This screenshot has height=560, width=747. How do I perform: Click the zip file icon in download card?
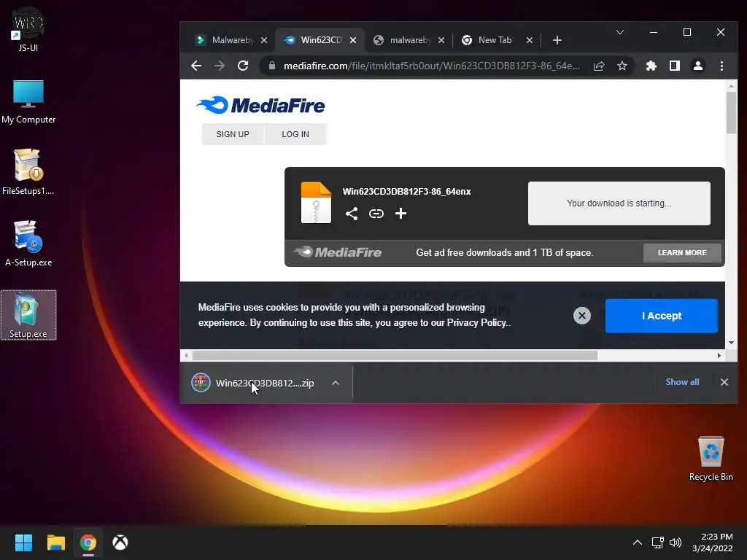click(x=316, y=203)
